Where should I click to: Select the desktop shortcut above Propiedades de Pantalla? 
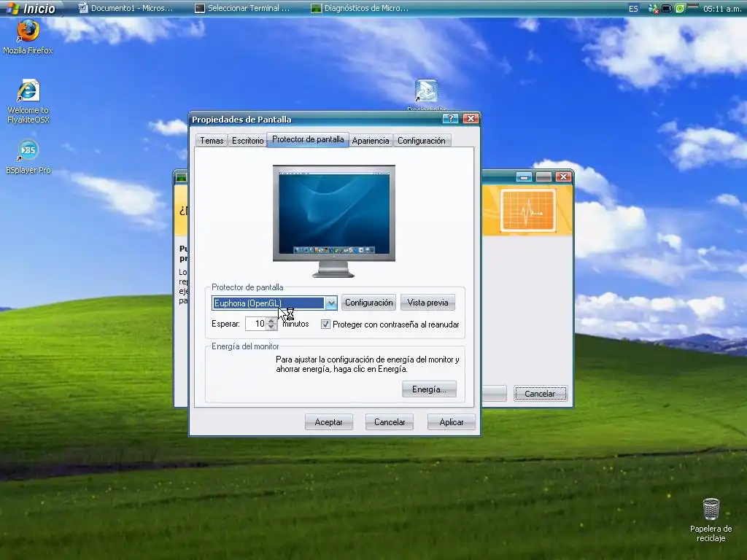[426, 94]
